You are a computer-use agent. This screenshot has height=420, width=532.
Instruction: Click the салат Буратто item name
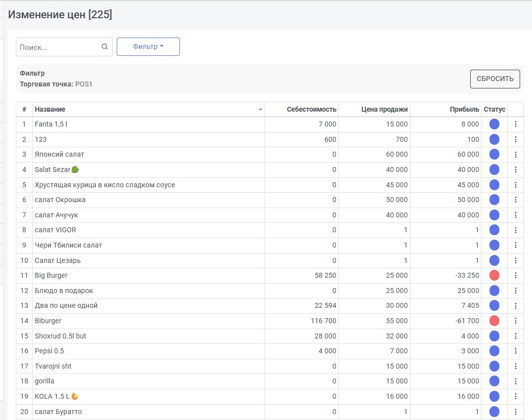pyautogui.click(x=58, y=412)
